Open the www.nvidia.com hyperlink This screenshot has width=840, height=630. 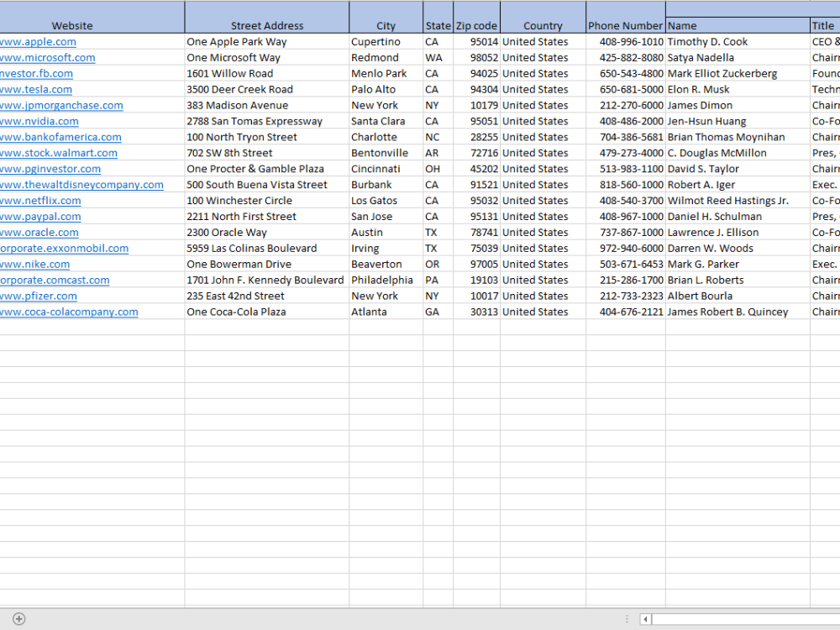(39, 122)
